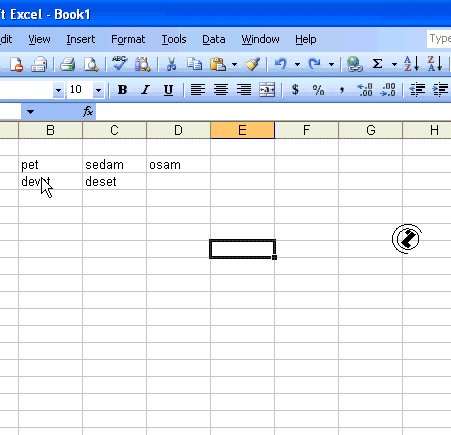Open the Format menu
This screenshot has height=435, width=451.
128,39
